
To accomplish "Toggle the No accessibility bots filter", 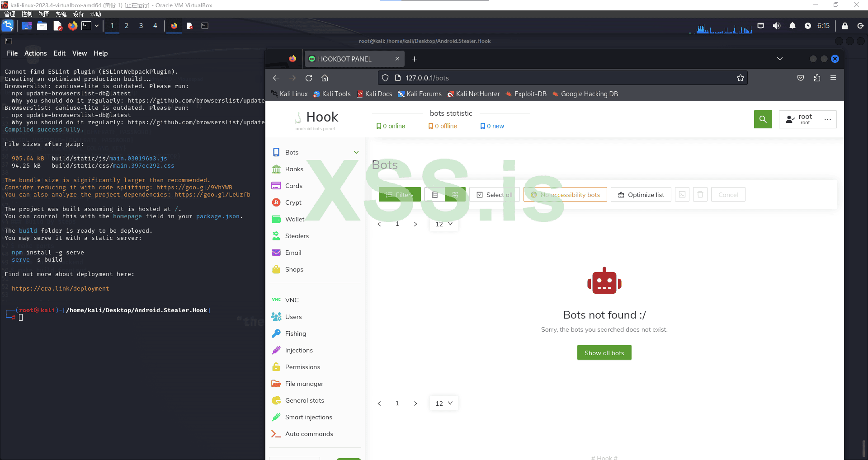I will coord(565,195).
